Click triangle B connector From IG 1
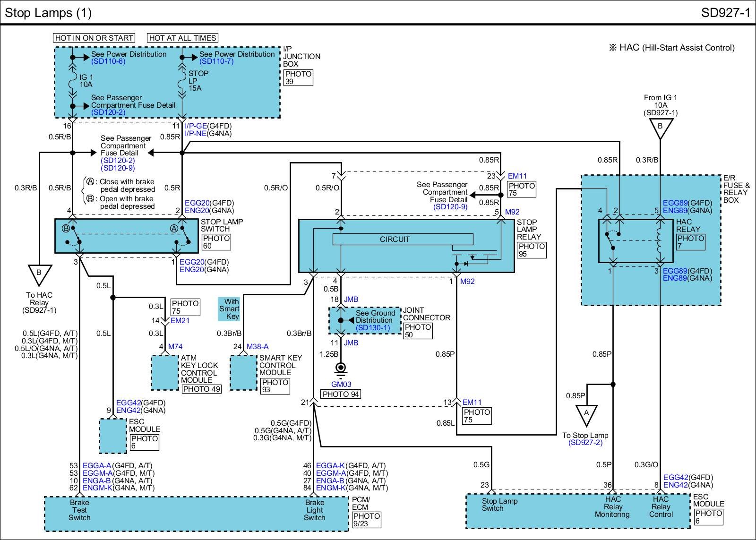756x540 pixels. [660, 128]
